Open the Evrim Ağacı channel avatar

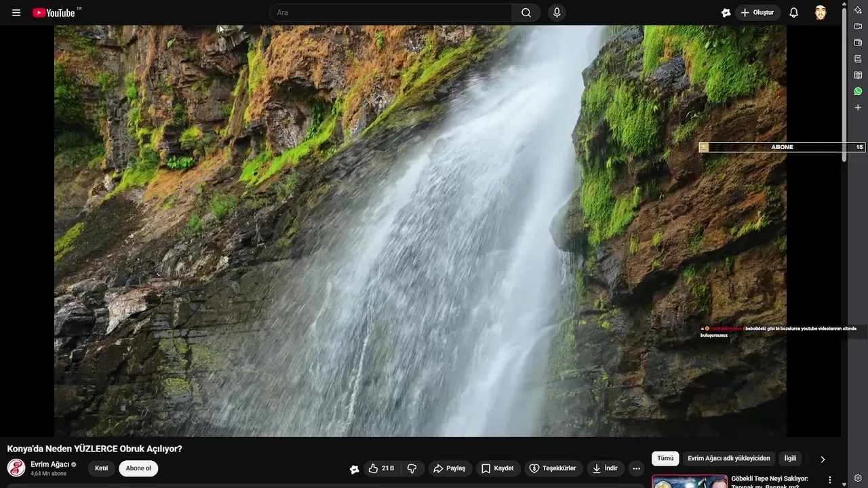point(16,468)
